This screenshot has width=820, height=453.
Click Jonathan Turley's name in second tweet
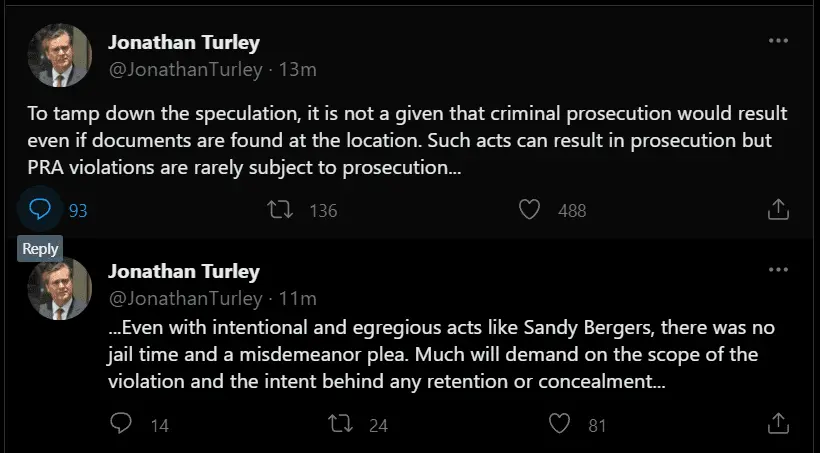click(183, 272)
